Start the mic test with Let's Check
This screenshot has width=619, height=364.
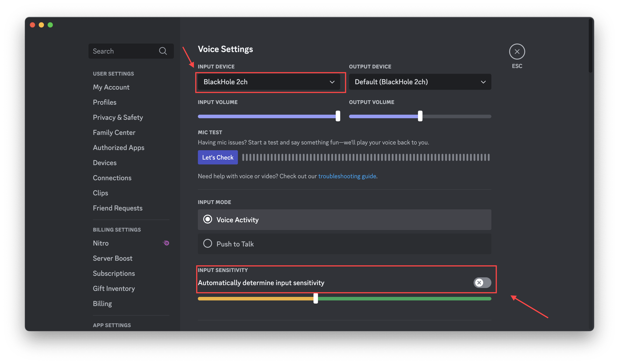click(218, 157)
